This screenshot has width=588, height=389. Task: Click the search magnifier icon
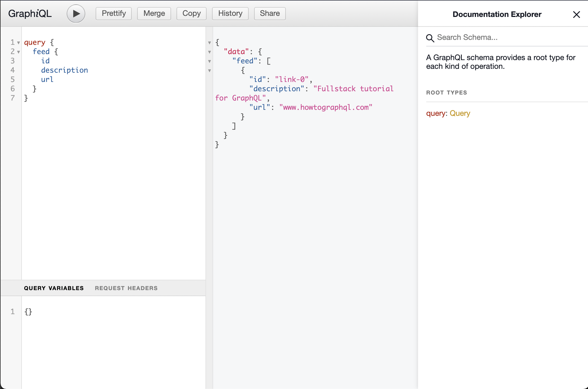tap(430, 38)
